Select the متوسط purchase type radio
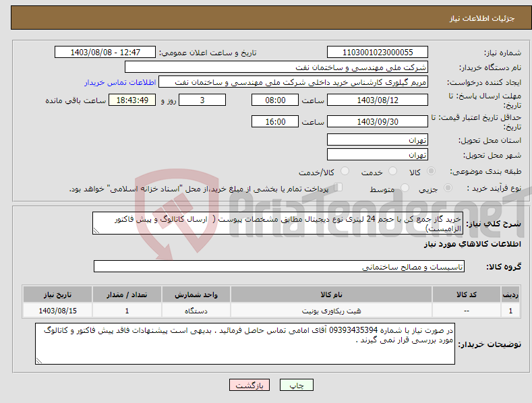 (x=405, y=187)
